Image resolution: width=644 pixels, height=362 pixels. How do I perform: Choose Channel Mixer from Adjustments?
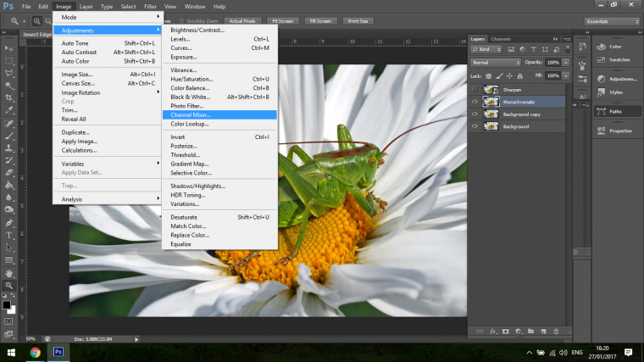point(219,114)
